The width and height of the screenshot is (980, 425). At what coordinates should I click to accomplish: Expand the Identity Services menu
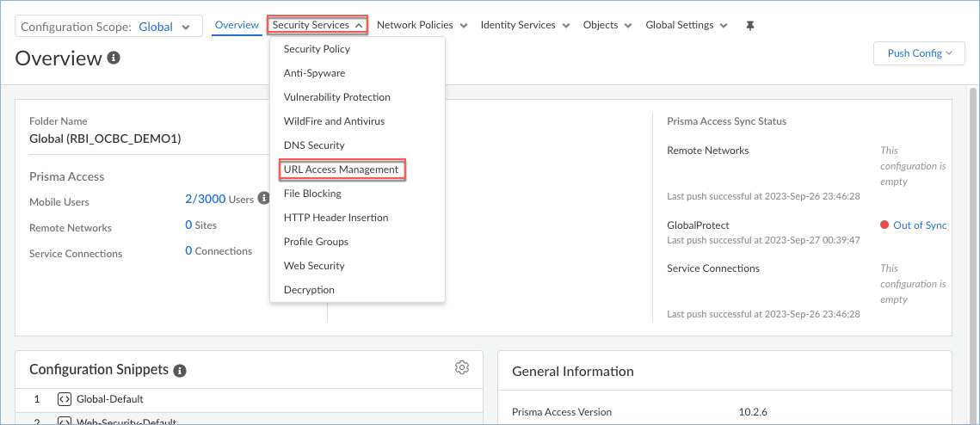(525, 25)
